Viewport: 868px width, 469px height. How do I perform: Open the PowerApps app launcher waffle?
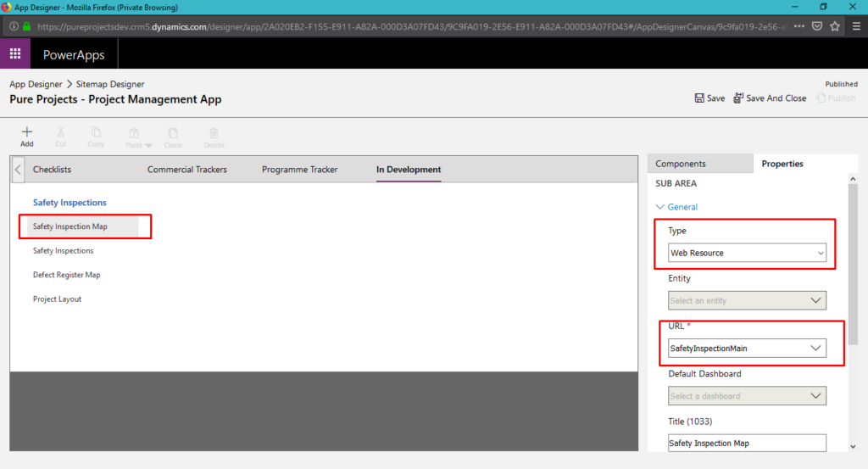click(x=15, y=53)
